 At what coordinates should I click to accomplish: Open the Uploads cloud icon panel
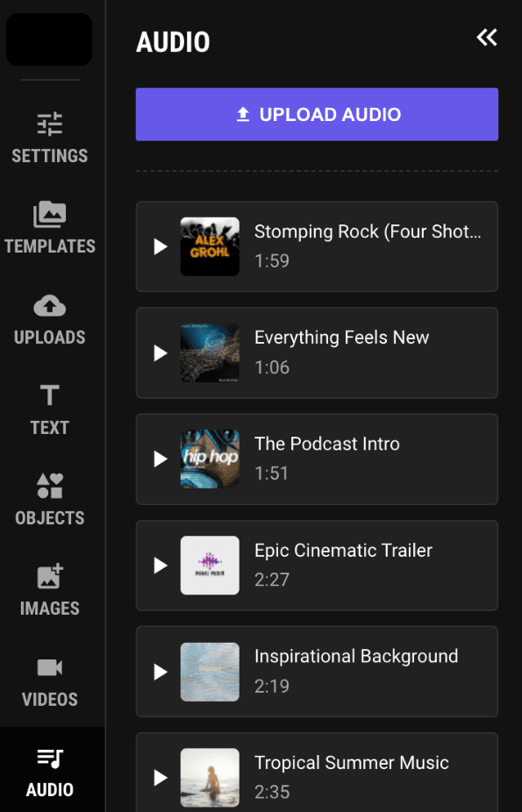tap(50, 319)
